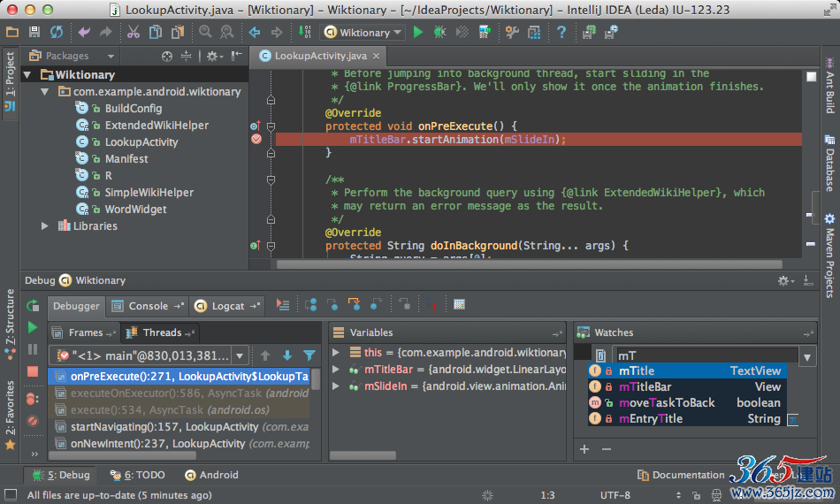Run Wiktionary with the green play icon

coord(418,32)
